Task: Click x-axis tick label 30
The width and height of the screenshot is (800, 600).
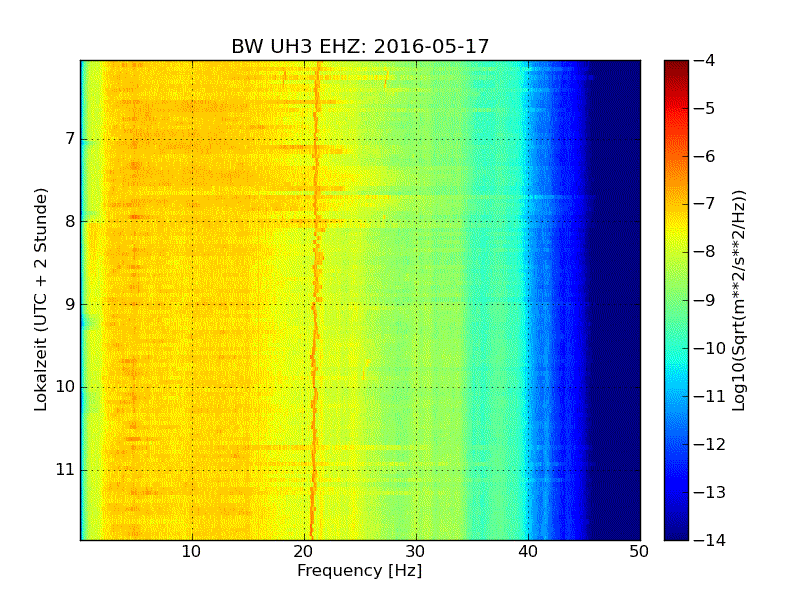Action: tap(416, 552)
